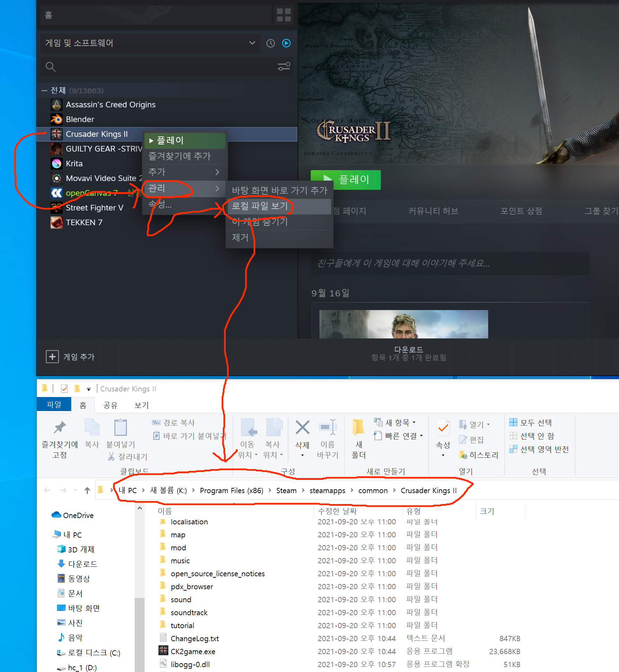619x672 pixels.
Task: Click 새 폴더 icon
Action: click(358, 427)
